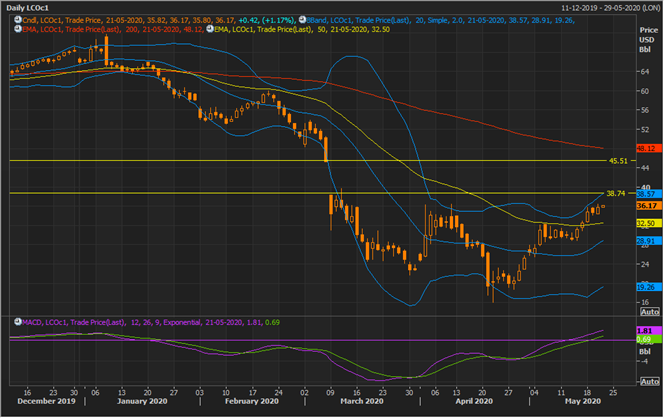The width and height of the screenshot is (664, 418).
Task: Click the 44 price axis label
Action: pos(645,168)
